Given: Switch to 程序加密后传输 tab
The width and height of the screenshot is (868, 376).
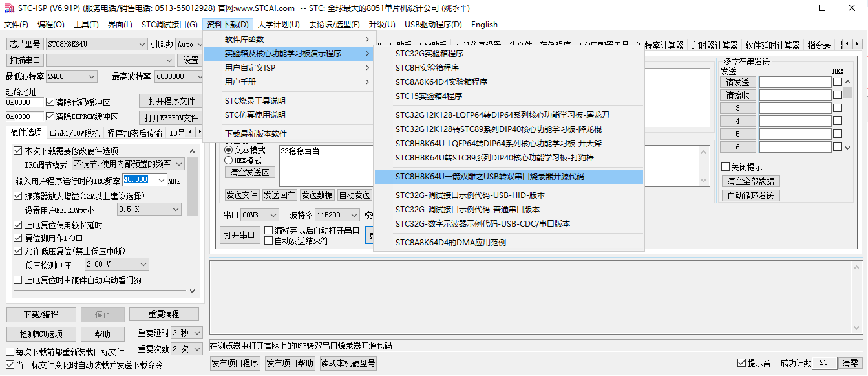Looking at the screenshot, I should click(135, 133).
